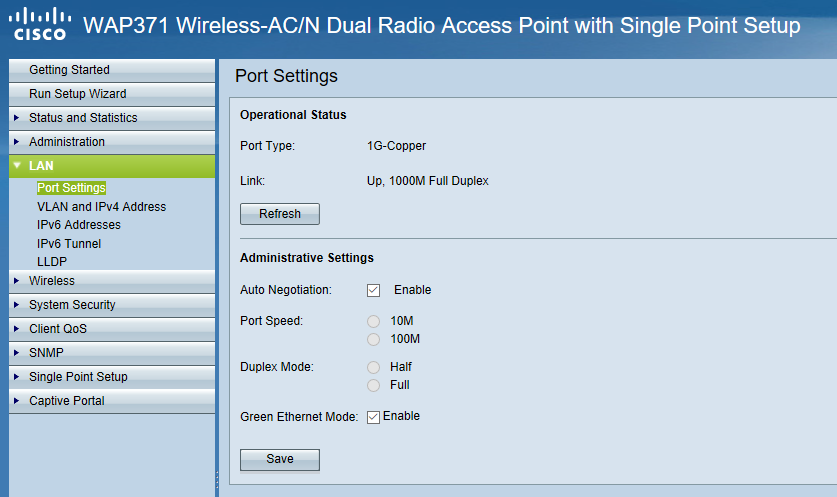Expand the Client QoS arrow
The image size is (837, 497).
[x=17, y=328]
